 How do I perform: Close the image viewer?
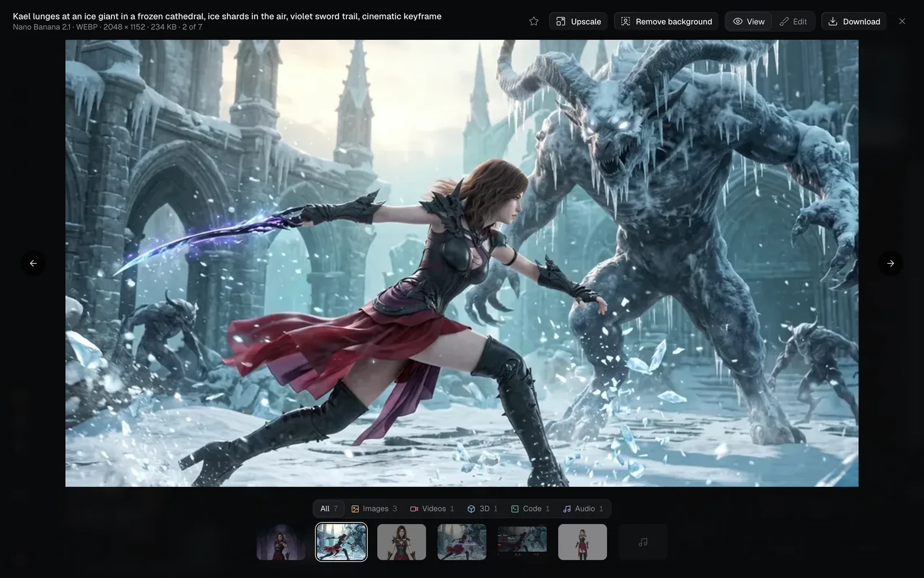[x=902, y=21]
